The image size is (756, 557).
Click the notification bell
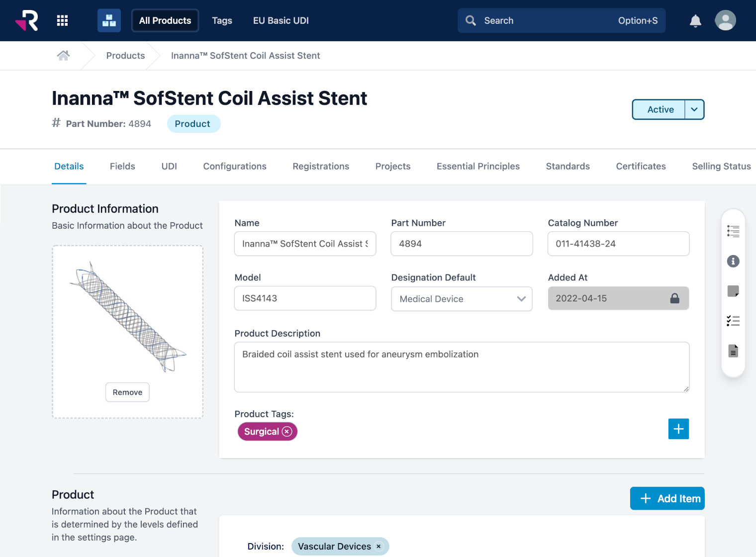click(x=695, y=20)
